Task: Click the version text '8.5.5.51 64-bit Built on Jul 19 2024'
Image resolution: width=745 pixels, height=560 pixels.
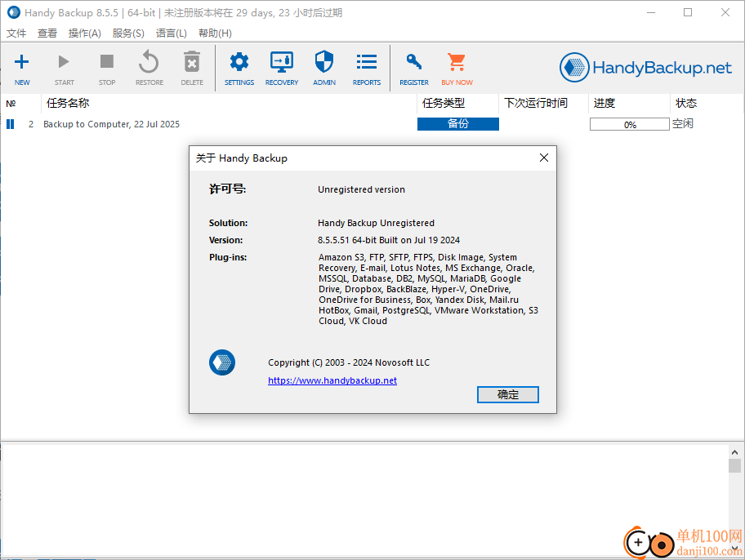Action: (x=389, y=240)
